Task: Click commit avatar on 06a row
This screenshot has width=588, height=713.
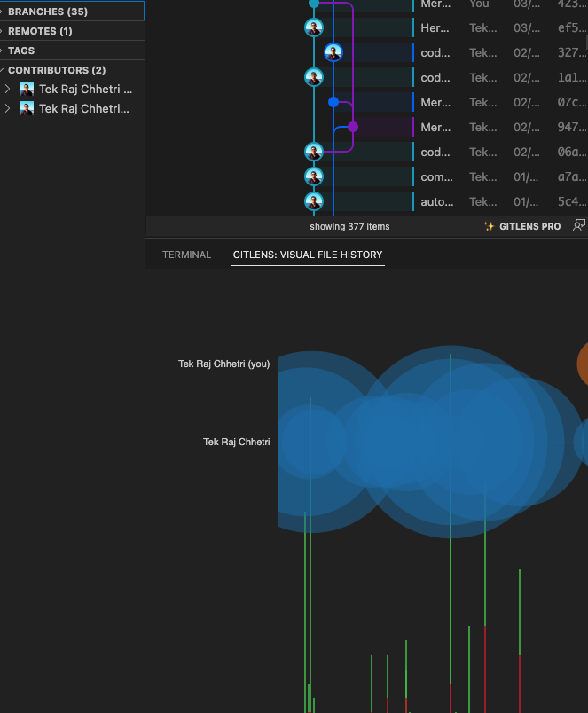Action: [314, 152]
